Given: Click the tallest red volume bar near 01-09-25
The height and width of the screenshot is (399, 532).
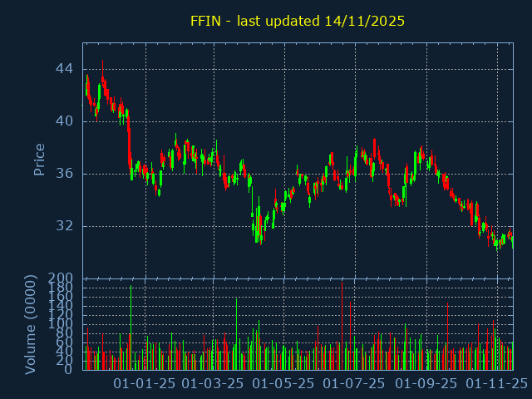Looking at the screenshot, I should tap(447, 337).
